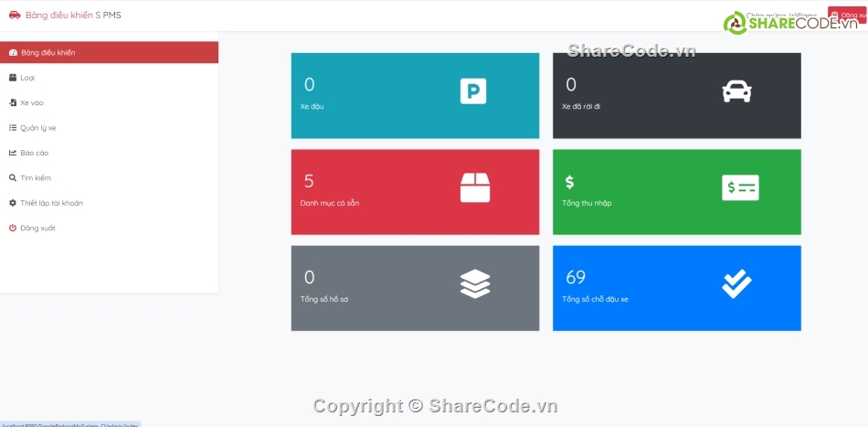Open the Tổng số chỗ đậu xe blue card

[677, 289]
